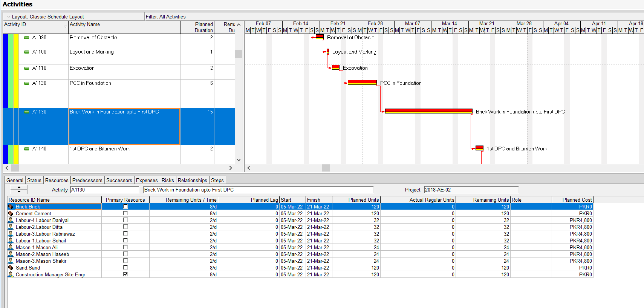
Task: Click the activity table scroll right arrow
Action: [231, 168]
